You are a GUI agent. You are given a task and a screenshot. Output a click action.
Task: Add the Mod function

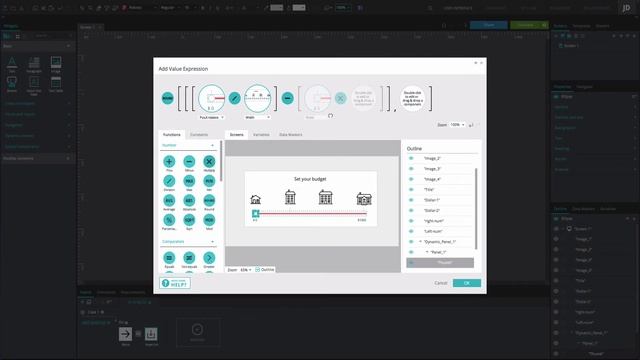pyautogui.click(x=209, y=220)
